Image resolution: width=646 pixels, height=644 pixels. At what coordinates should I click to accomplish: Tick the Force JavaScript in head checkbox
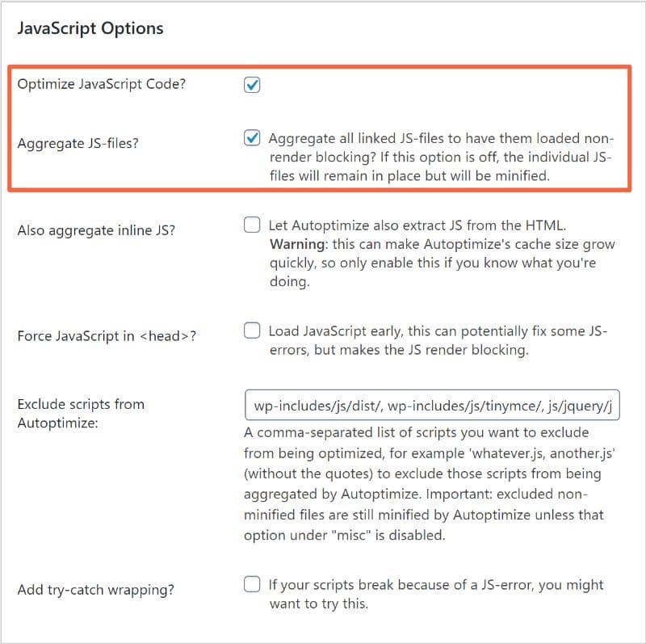coord(252,330)
